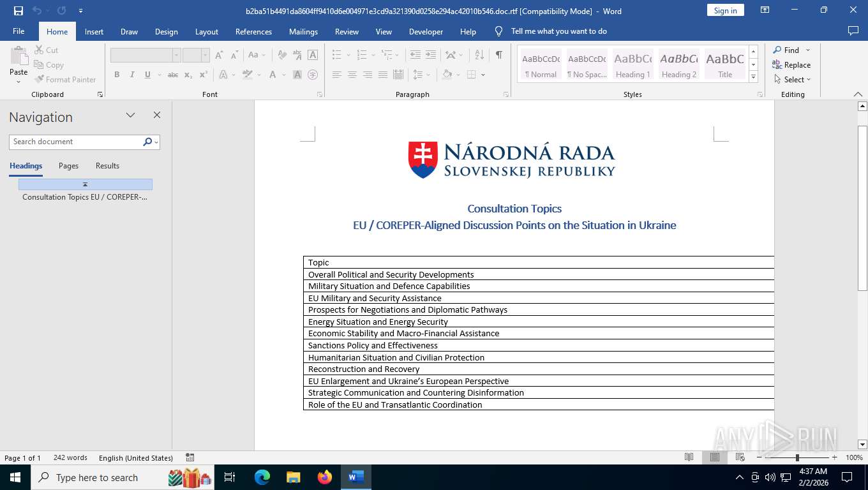This screenshot has width=868, height=490.
Task: Switch to Results in Navigation pane
Action: coord(107,166)
